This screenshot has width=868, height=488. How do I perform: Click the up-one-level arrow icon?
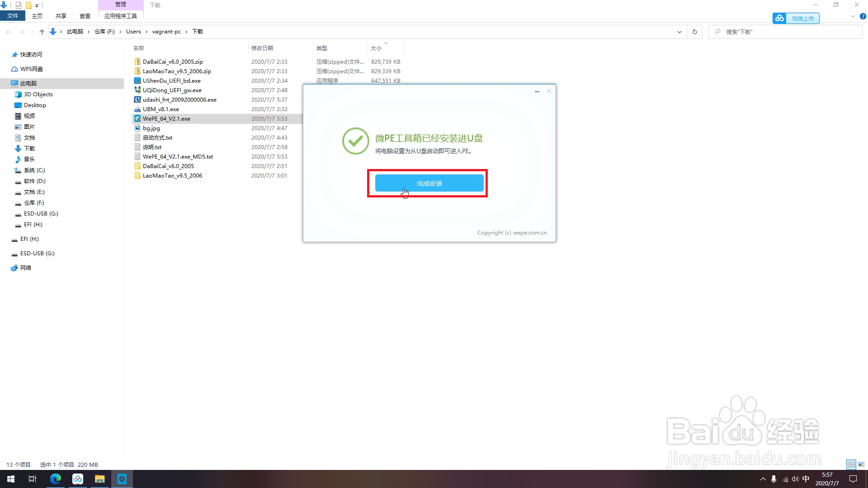(42, 32)
